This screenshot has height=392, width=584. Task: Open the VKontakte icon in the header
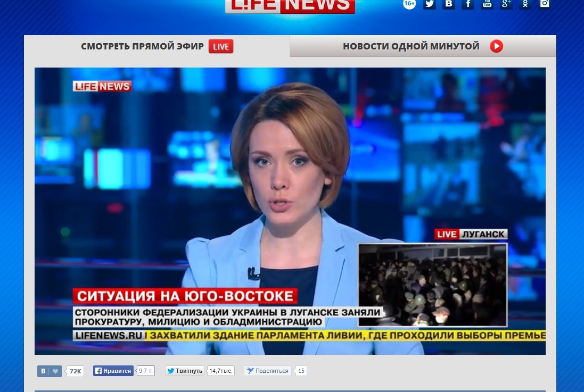click(x=448, y=4)
